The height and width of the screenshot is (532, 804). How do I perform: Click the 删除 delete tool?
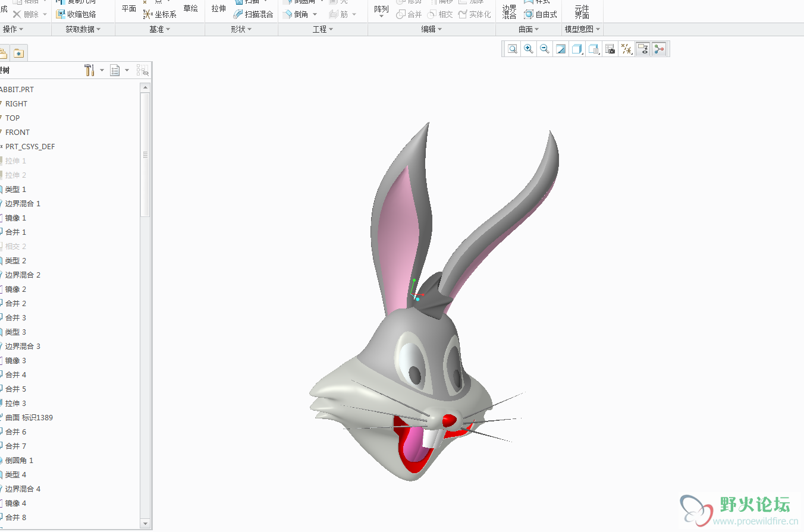26,14
